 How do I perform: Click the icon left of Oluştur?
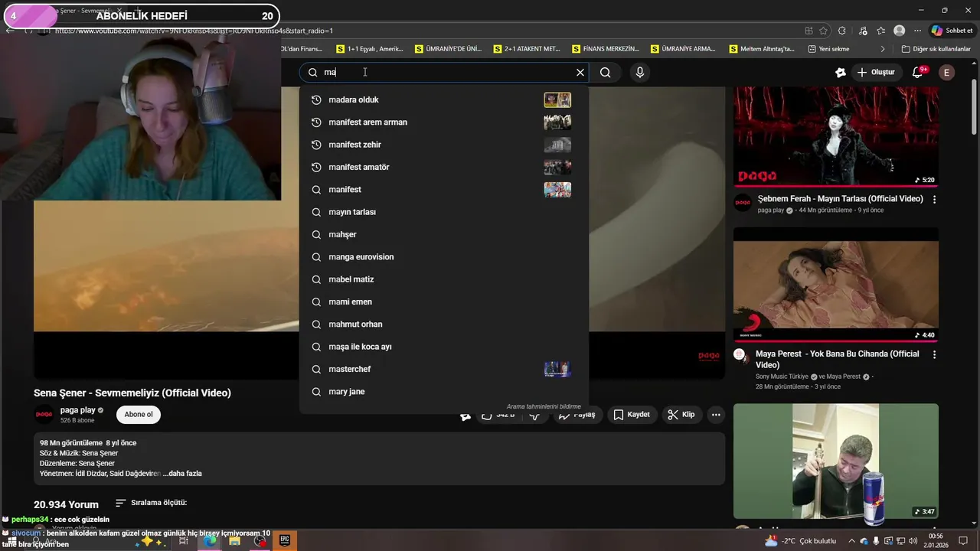[x=841, y=73]
